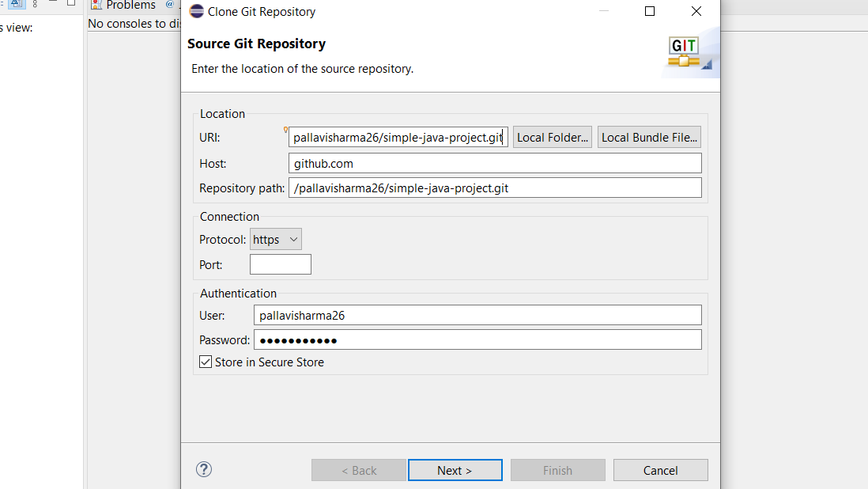Click the Local Folder button
The height and width of the screenshot is (489, 868).
tap(552, 136)
